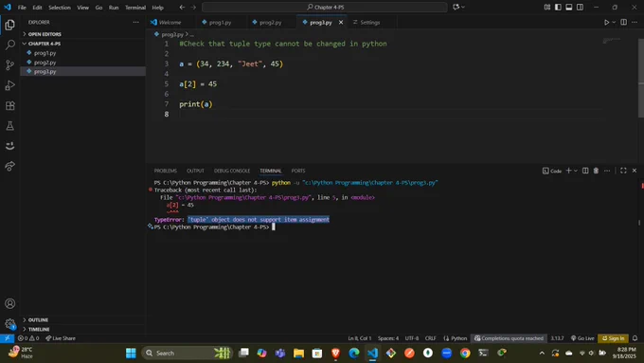This screenshot has height=363, width=644.
Task: Toggle primary sidebar layout button
Action: pos(558,7)
